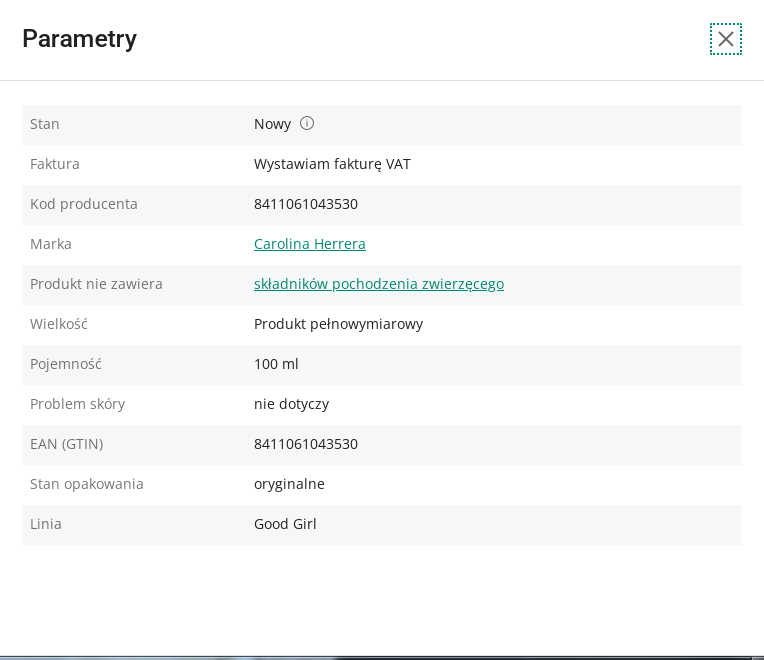Click the Good Girl line value
The image size is (764, 660).
click(x=285, y=524)
